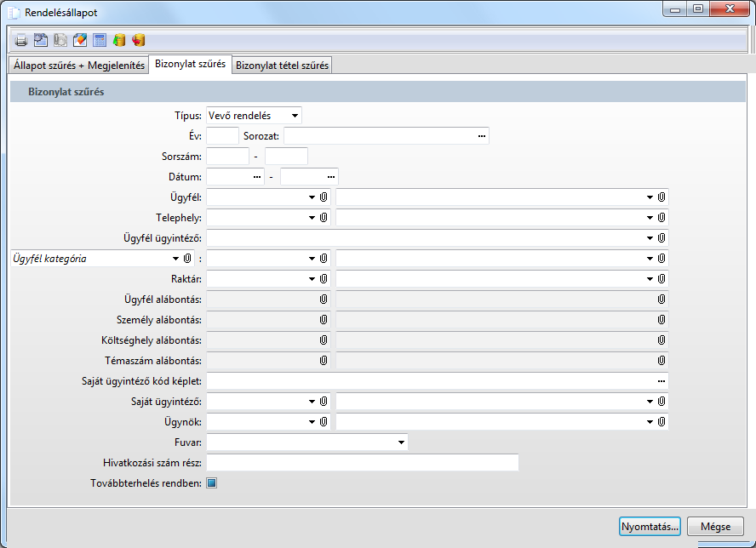The image size is (756, 548).
Task: Click the Hivatkozási szám rész input field
Action: click(x=362, y=463)
